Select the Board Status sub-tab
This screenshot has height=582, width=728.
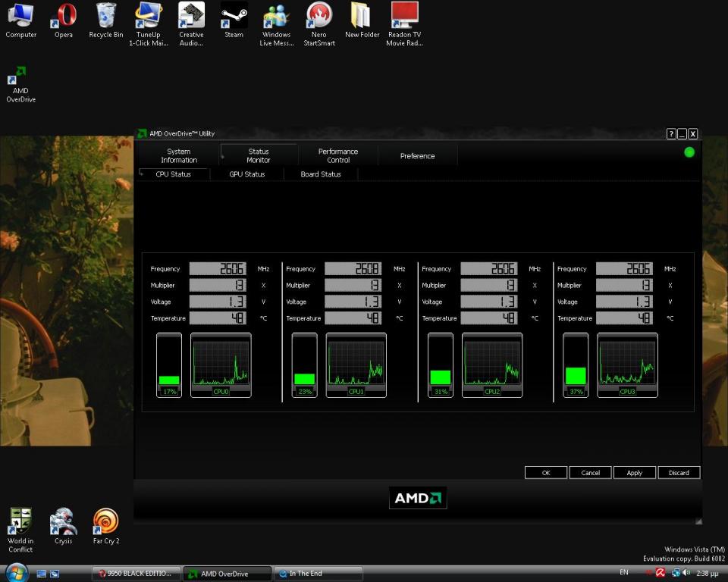point(321,174)
